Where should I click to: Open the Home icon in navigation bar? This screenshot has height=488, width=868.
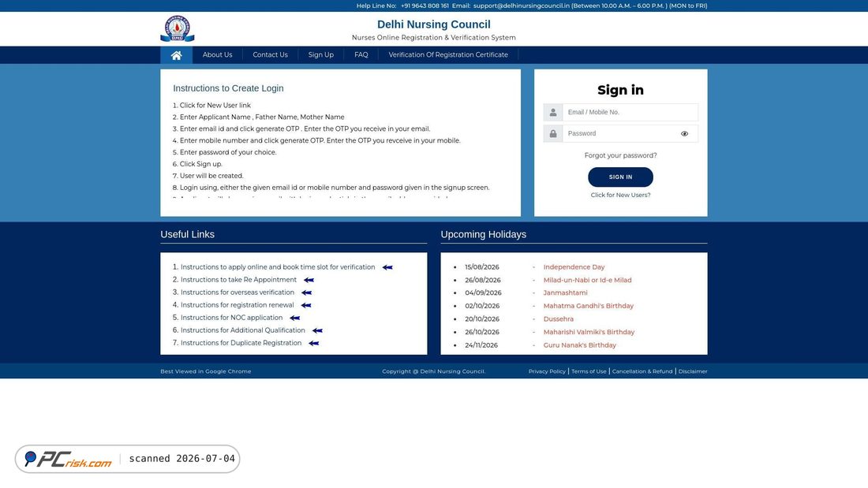[176, 55]
